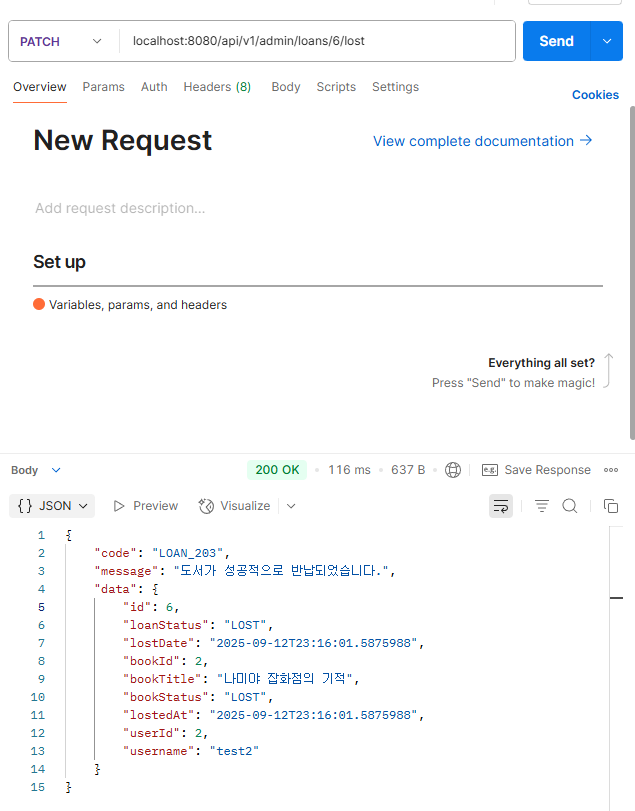635x811 pixels.
Task: Click the "LOAN_203" code value
Action: click(187, 553)
